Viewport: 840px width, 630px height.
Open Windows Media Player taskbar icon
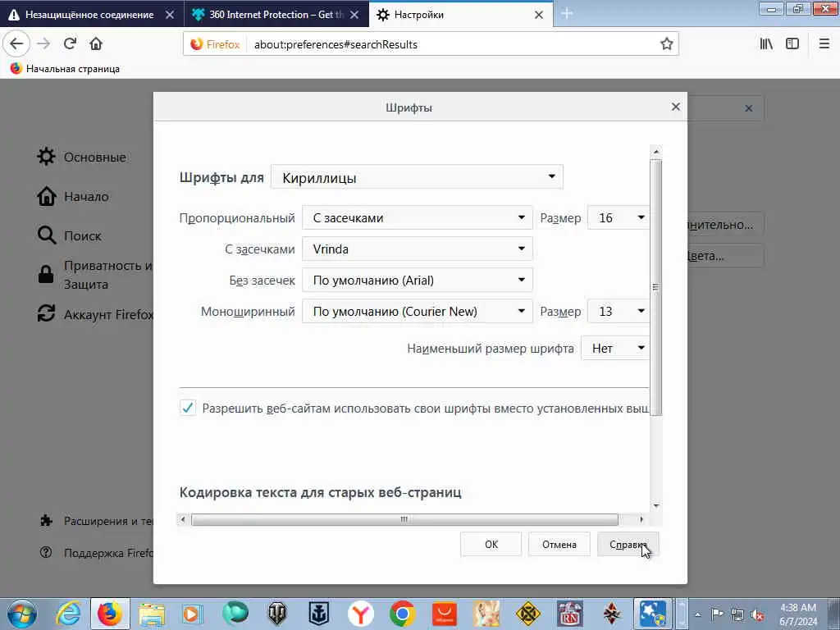click(x=192, y=614)
